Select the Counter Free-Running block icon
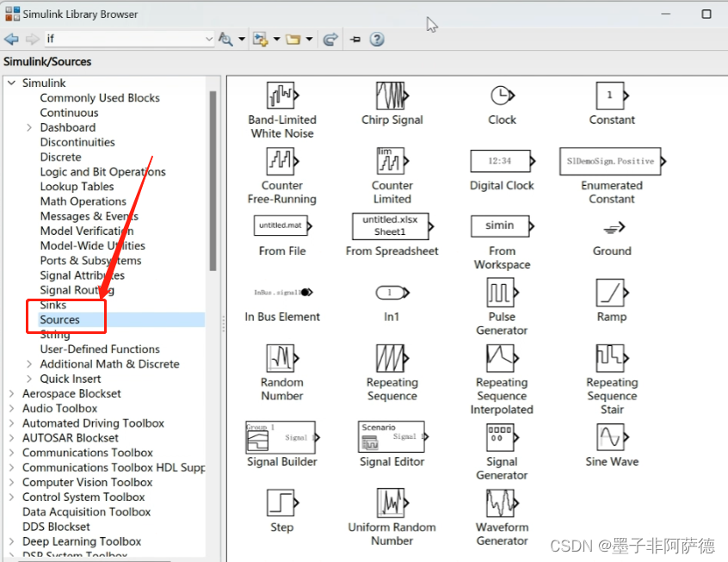This screenshot has width=728, height=562. pyautogui.click(x=283, y=161)
